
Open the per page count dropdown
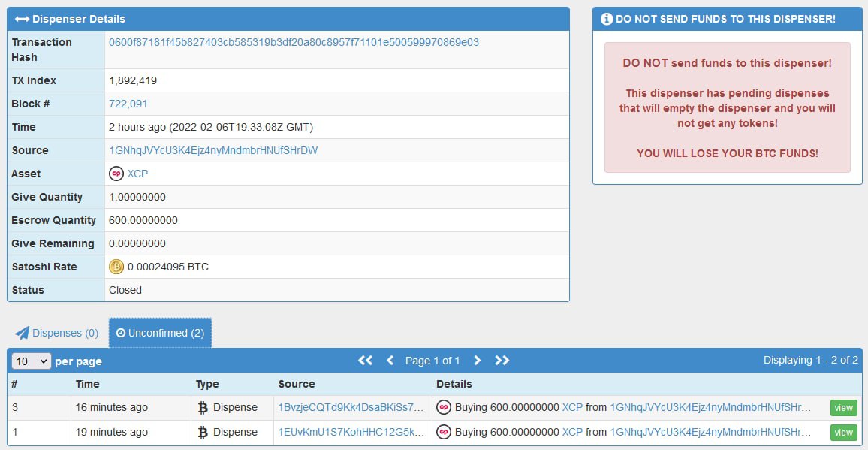click(x=32, y=361)
